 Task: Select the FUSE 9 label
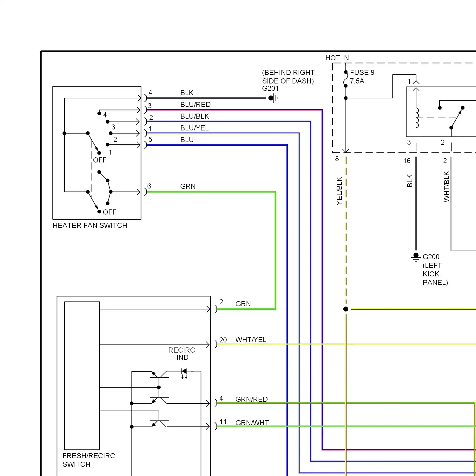click(362, 72)
